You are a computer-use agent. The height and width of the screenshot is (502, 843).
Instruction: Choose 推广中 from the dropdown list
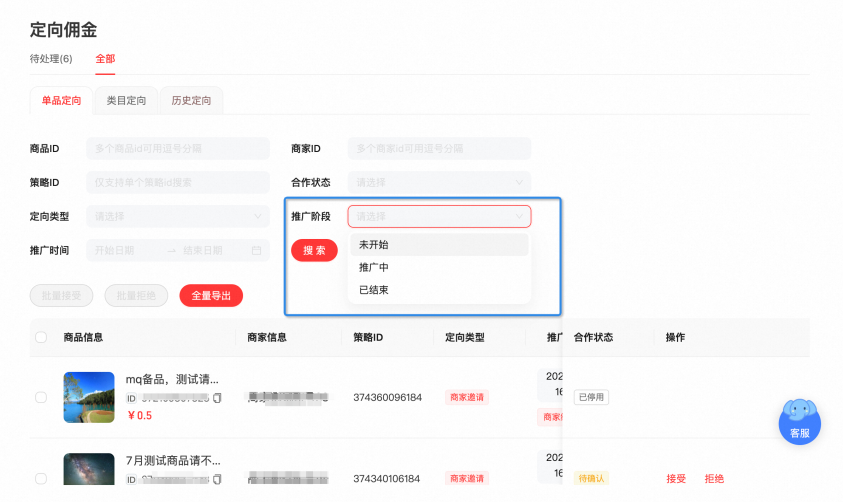coord(439,267)
